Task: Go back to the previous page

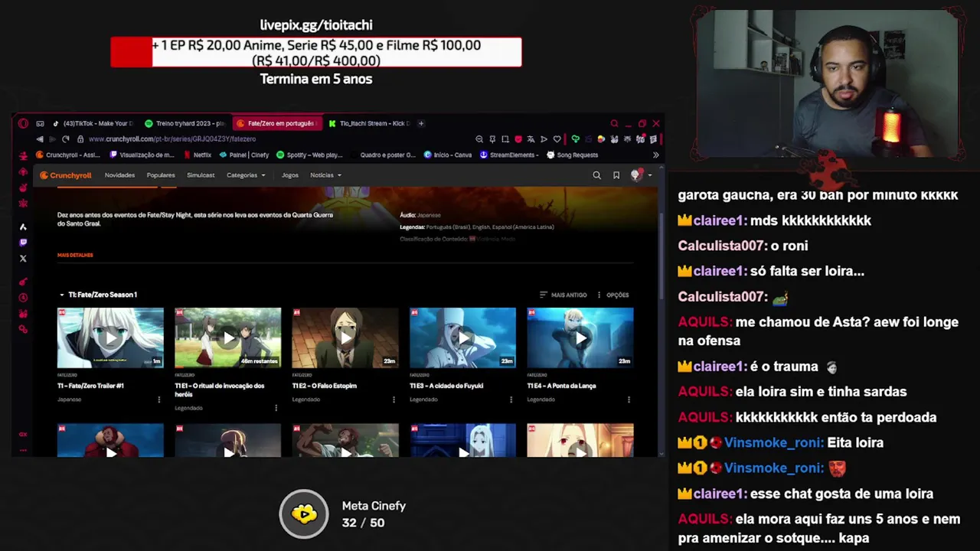Action: (40, 139)
